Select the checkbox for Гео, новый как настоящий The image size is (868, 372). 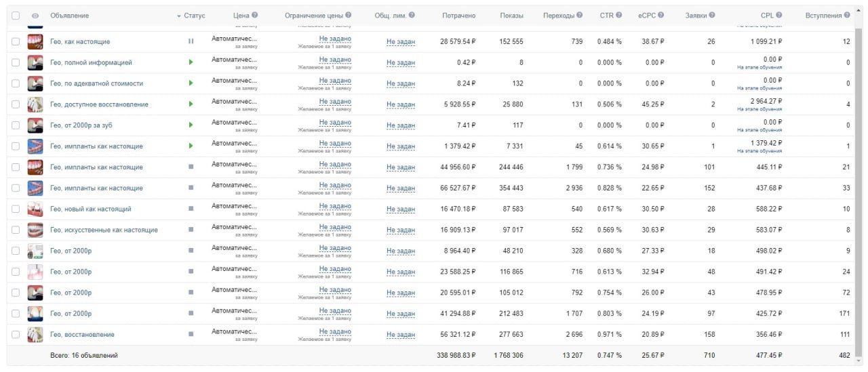tap(16, 209)
